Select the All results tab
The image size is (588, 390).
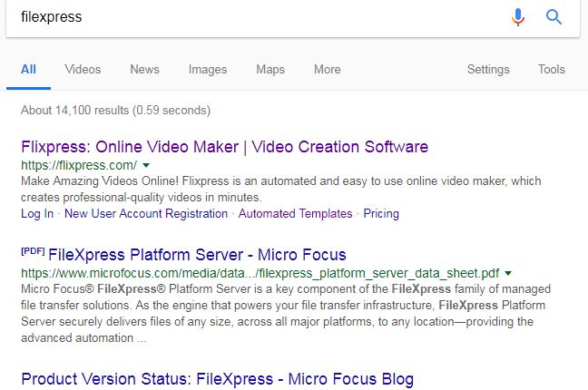coord(28,69)
